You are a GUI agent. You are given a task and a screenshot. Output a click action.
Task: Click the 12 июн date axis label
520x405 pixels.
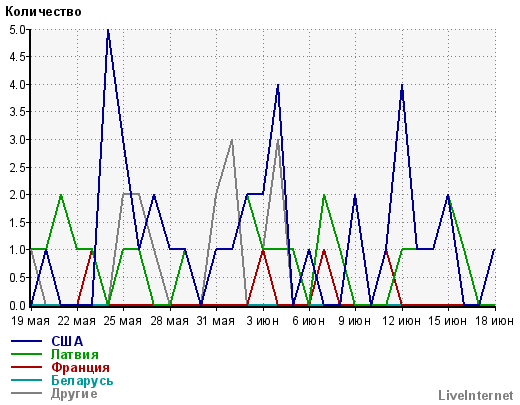(x=401, y=321)
